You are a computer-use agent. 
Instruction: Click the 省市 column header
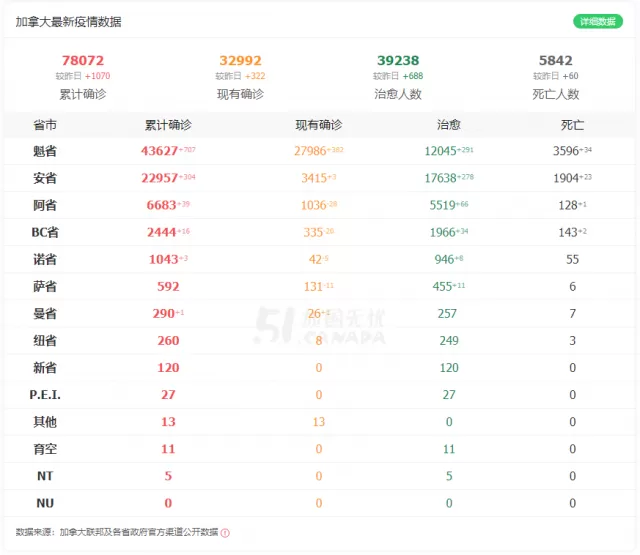[x=45, y=125]
